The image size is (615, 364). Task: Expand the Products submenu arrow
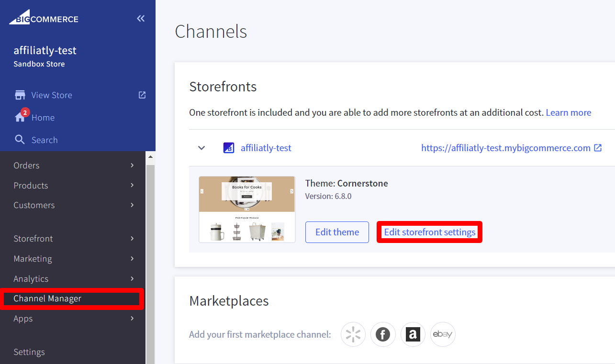(132, 185)
